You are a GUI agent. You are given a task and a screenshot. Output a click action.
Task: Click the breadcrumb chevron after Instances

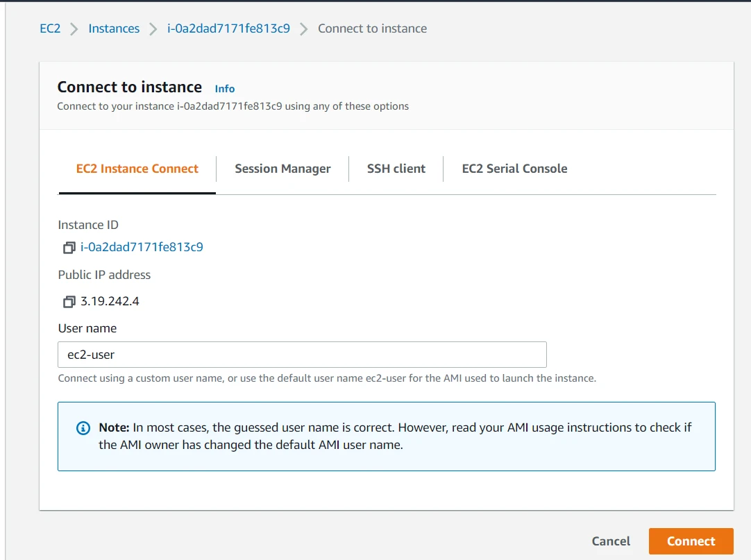(x=152, y=28)
